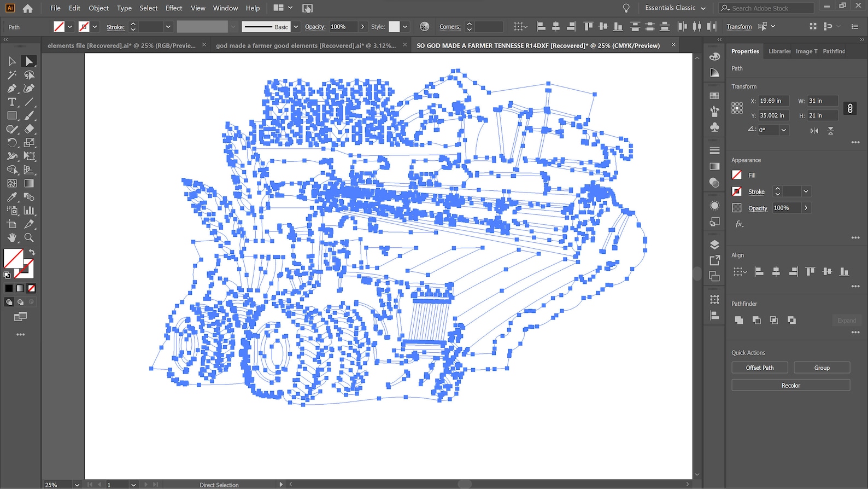The width and height of the screenshot is (868, 489).
Task: Open the rotation angle dropdown
Action: point(783,130)
